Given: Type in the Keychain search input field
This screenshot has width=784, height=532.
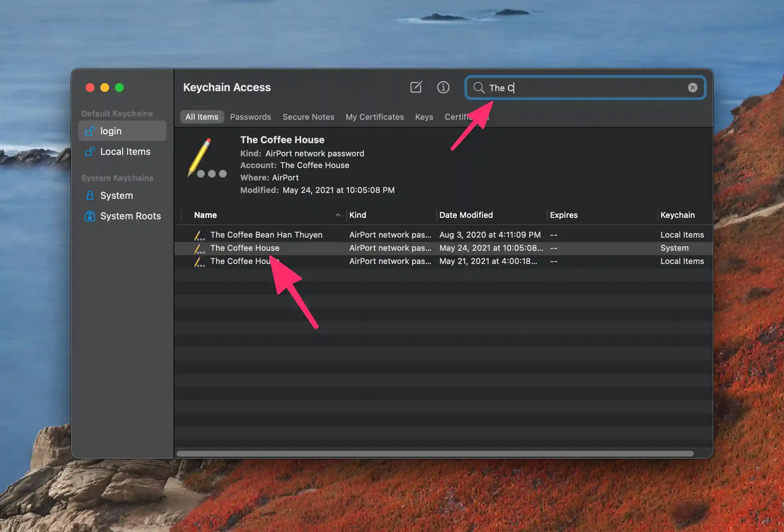Looking at the screenshot, I should tap(584, 87).
